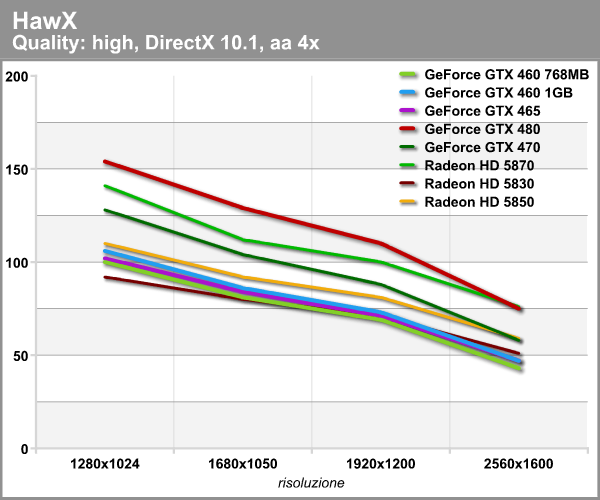Click the 0 y-axis value

pos(25,449)
